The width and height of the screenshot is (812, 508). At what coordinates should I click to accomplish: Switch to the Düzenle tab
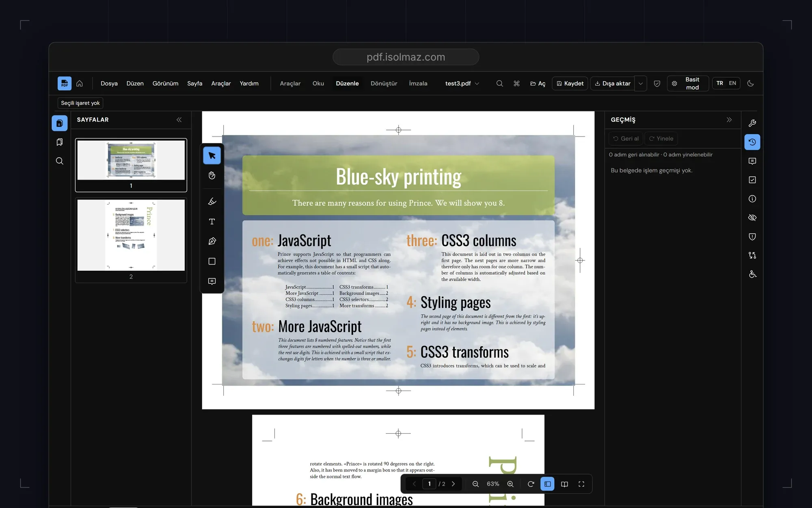(348, 83)
